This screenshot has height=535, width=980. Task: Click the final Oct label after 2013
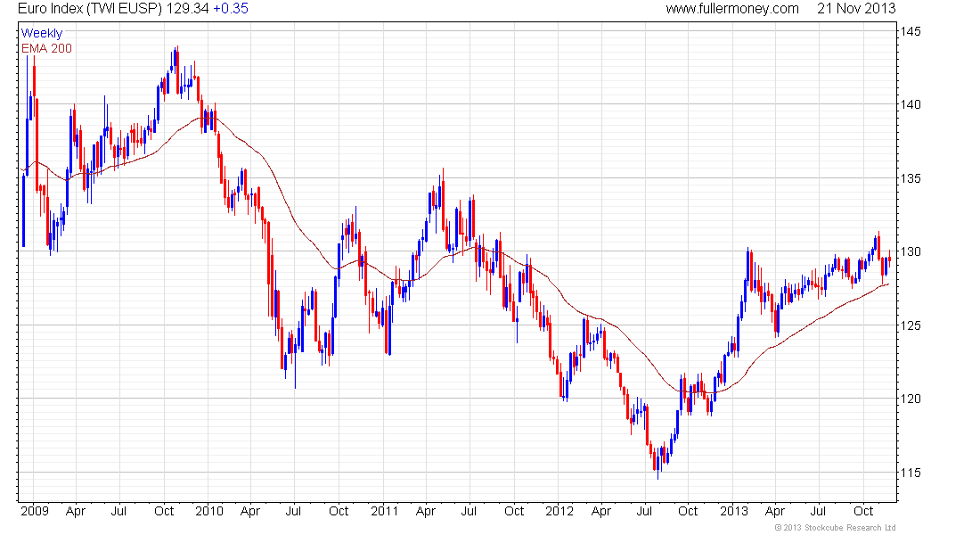pyautogui.click(x=863, y=511)
